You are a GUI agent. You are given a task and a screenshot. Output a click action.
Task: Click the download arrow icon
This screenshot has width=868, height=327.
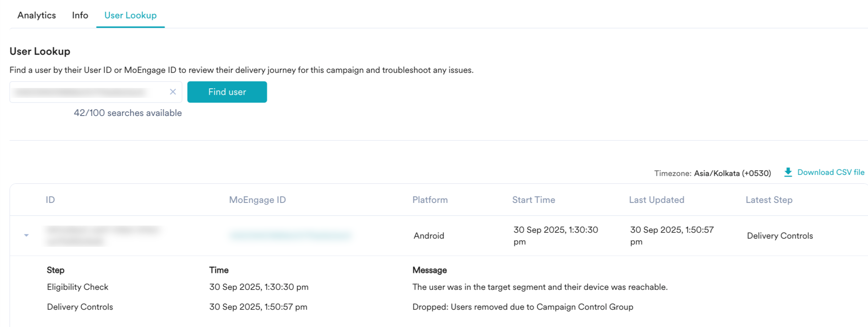[788, 172]
